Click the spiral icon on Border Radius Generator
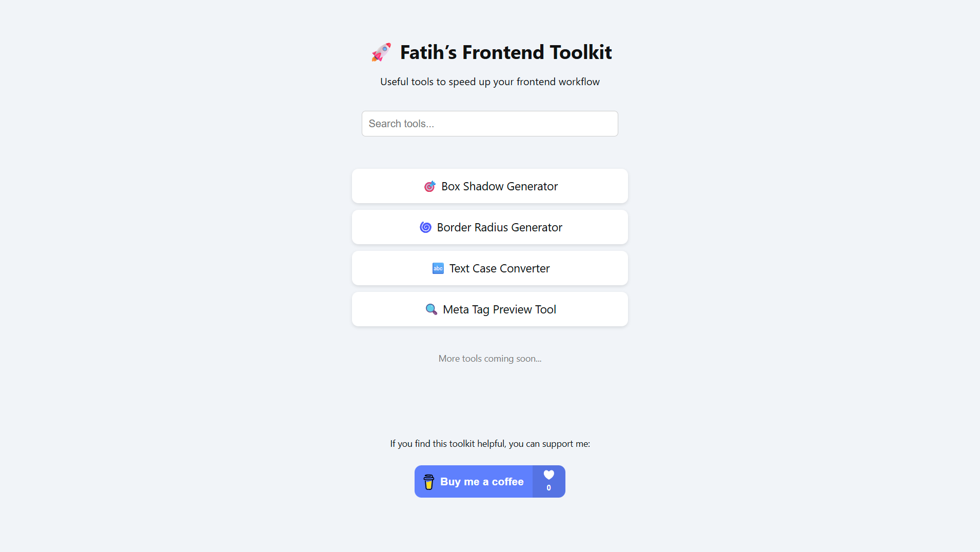This screenshot has height=552, width=980. pyautogui.click(x=426, y=227)
